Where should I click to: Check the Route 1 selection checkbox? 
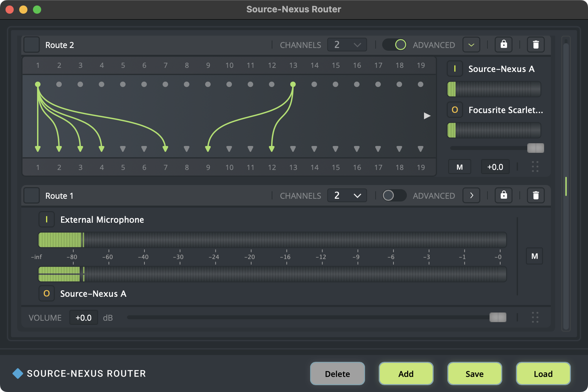tap(32, 196)
